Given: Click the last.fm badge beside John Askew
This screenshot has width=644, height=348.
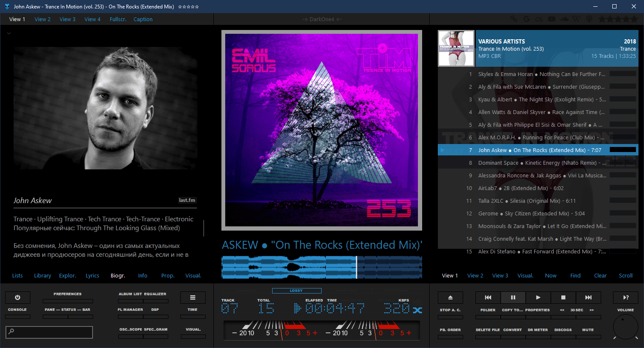Looking at the screenshot, I should 187,200.
